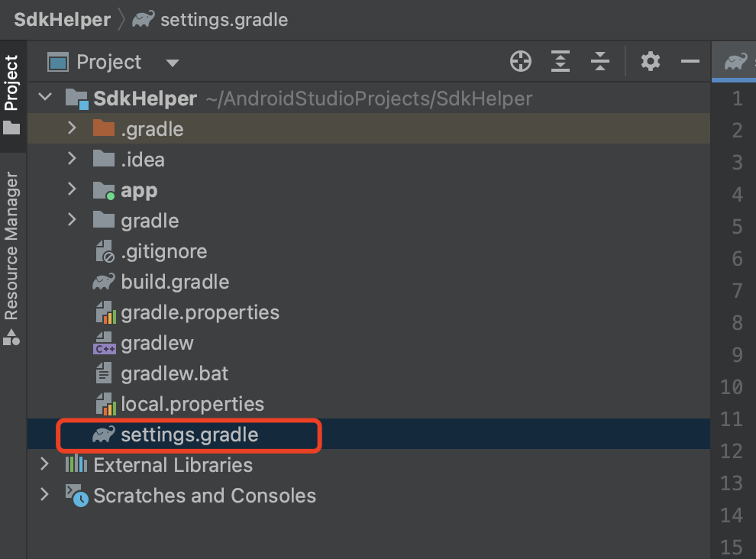Expand the .gradle folder

(73, 129)
